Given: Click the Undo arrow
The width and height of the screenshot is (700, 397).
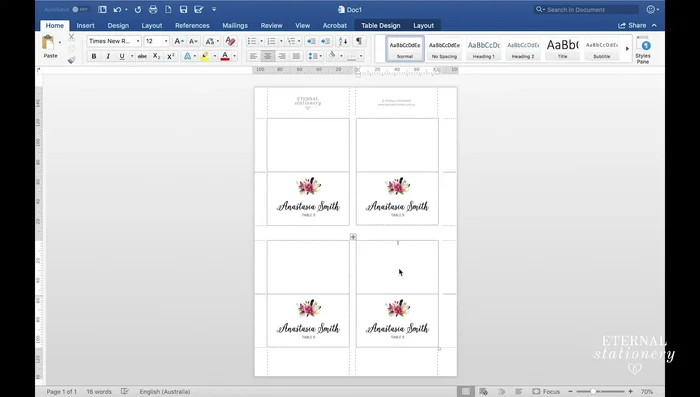Looking at the screenshot, I should (x=117, y=9).
